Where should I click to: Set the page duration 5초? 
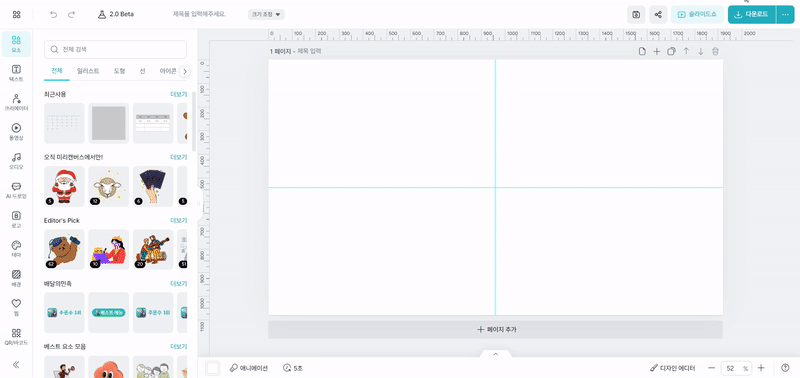pyautogui.click(x=293, y=368)
